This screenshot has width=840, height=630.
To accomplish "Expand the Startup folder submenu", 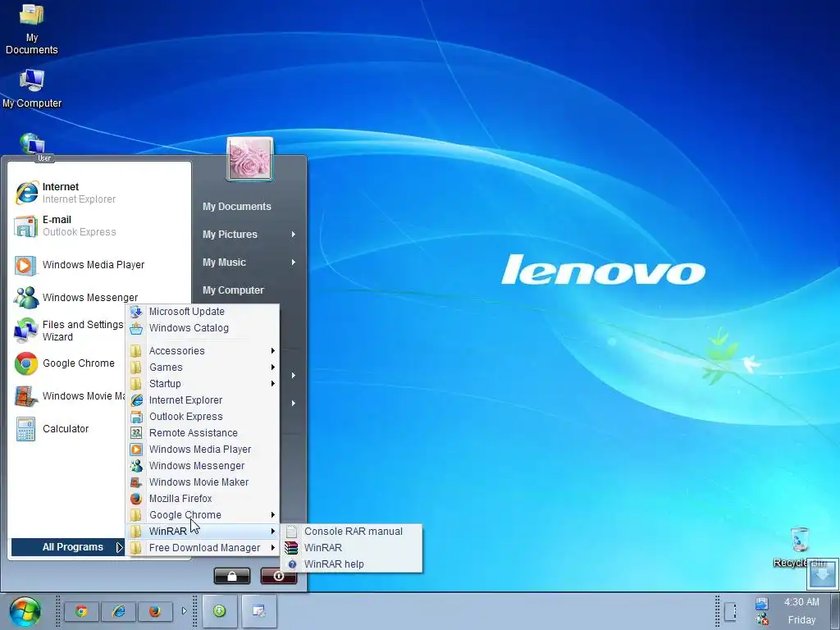I will click(203, 384).
